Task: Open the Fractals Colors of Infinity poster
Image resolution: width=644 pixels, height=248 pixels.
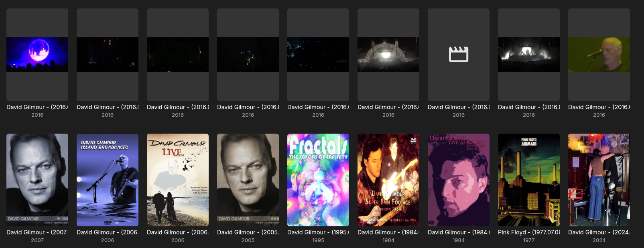Action: click(x=318, y=180)
